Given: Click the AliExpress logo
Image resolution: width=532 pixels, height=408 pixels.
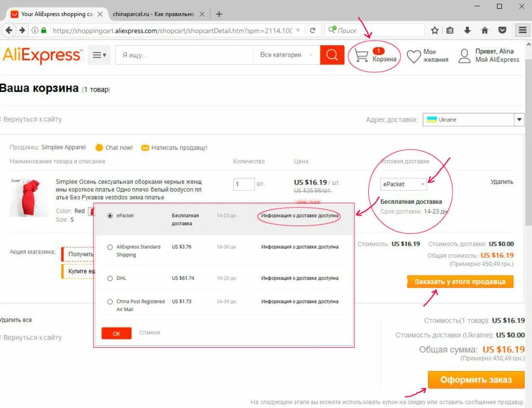Looking at the screenshot, I should tap(42, 55).
